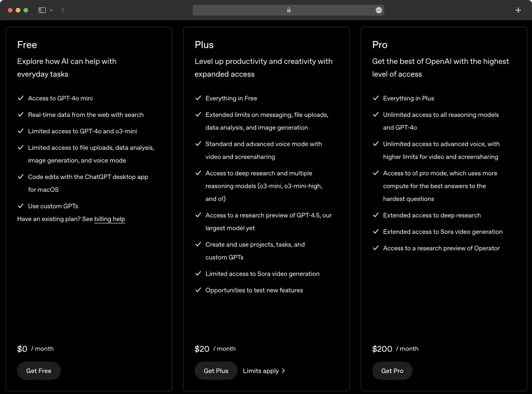Open the page settings ellipsis menu

[378, 10]
